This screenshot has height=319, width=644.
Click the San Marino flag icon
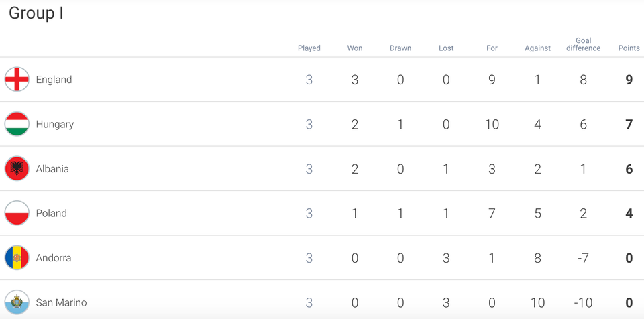click(17, 302)
